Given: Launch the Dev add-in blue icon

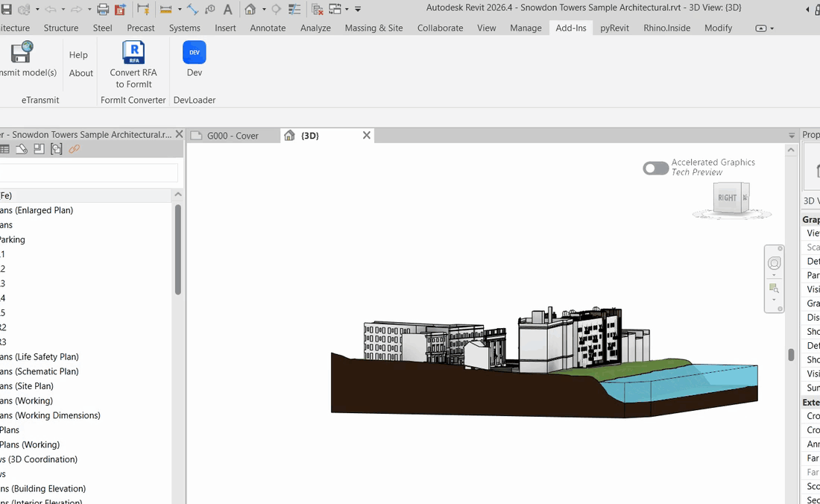Looking at the screenshot, I should tap(194, 52).
